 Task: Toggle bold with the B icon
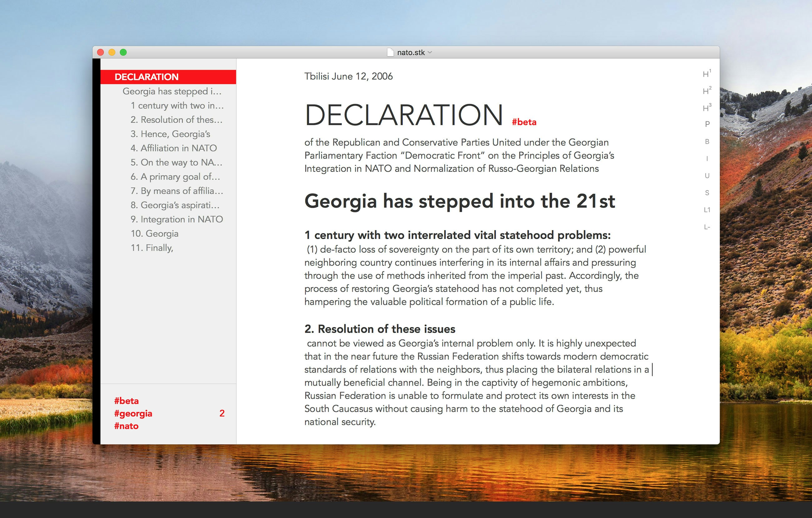tap(707, 141)
